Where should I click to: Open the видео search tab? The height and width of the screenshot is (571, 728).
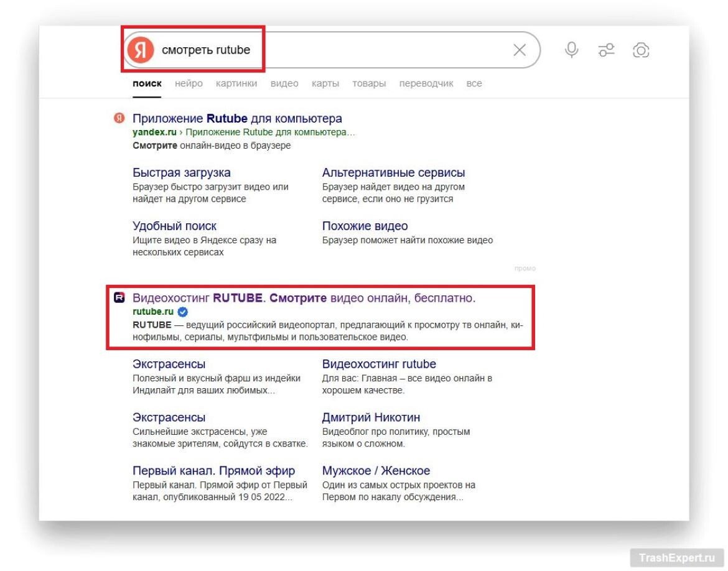coord(284,83)
